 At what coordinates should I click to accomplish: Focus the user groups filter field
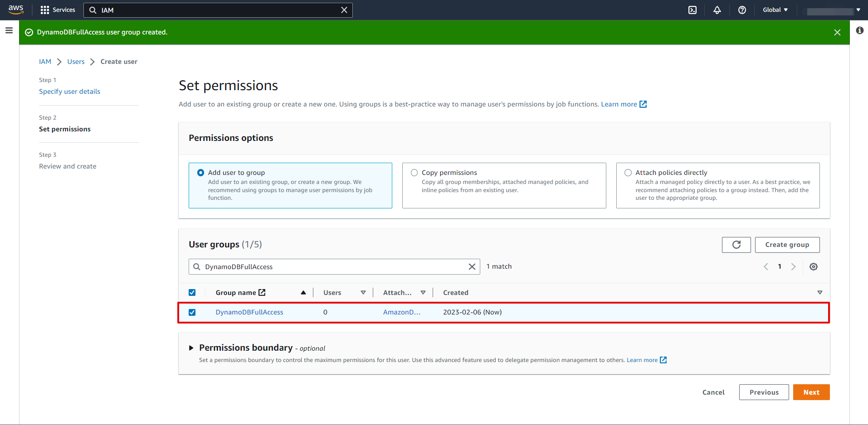pos(334,266)
